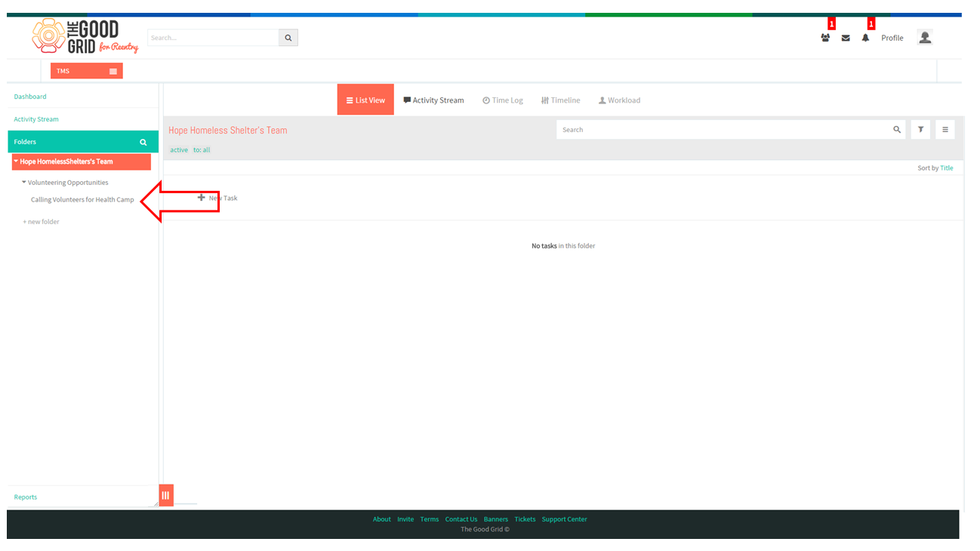Screen dimensions: 980x551
Task: Click the Tickets footer link
Action: pos(525,519)
